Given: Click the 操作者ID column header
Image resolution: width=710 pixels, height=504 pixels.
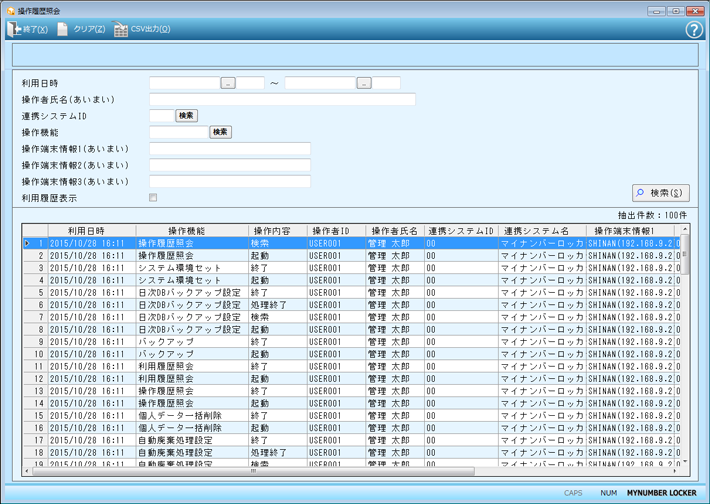Looking at the screenshot, I should 331,231.
